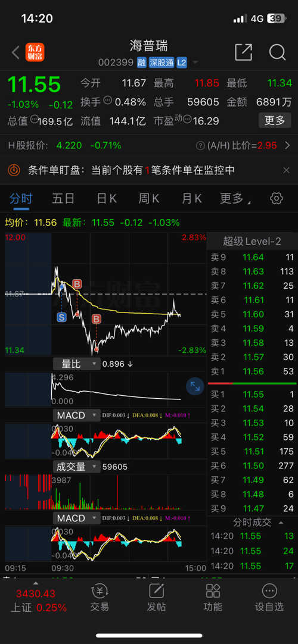This screenshot has width=298, height=644.
Task: Collapse the 分时成交 list header
Action: point(252,523)
